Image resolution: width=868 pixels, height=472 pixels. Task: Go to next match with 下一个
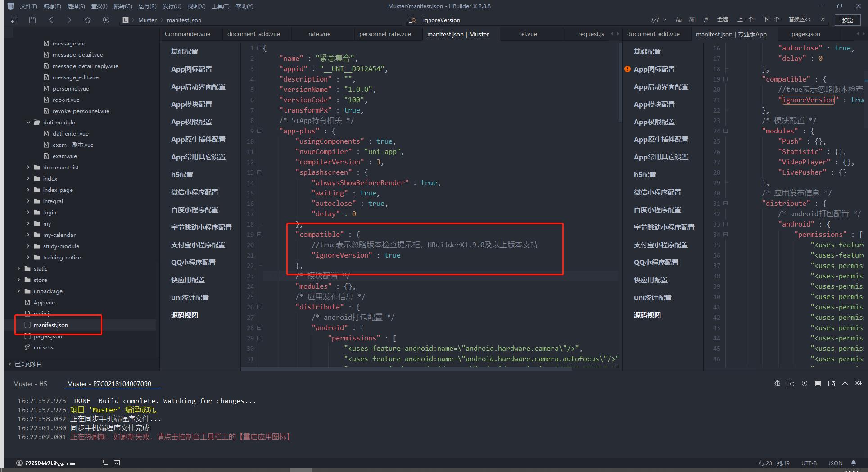click(x=771, y=19)
